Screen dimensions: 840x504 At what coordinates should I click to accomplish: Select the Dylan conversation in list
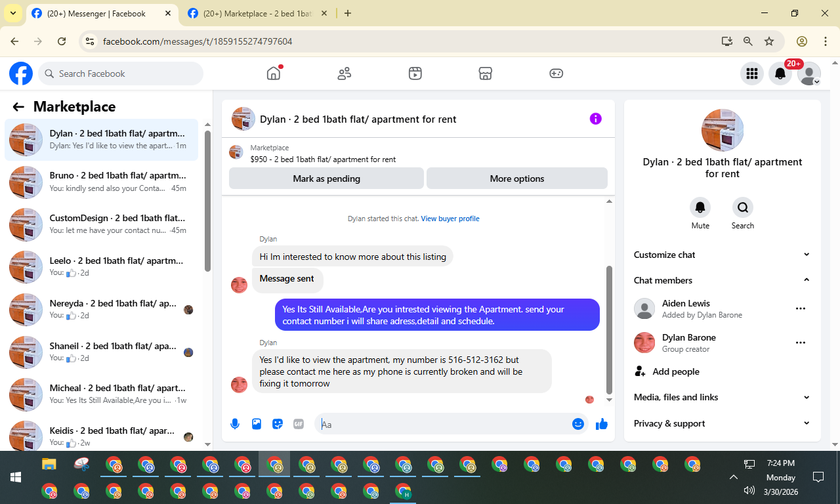101,139
